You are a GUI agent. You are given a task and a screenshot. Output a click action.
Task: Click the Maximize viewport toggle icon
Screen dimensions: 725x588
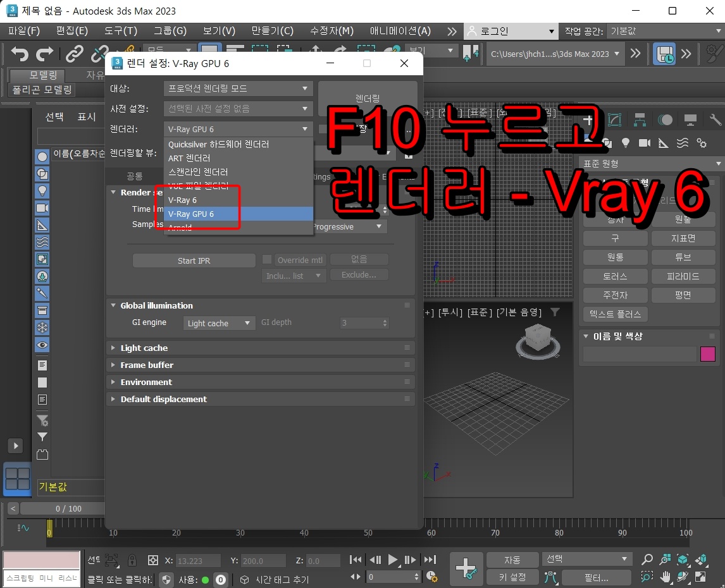tap(701, 577)
